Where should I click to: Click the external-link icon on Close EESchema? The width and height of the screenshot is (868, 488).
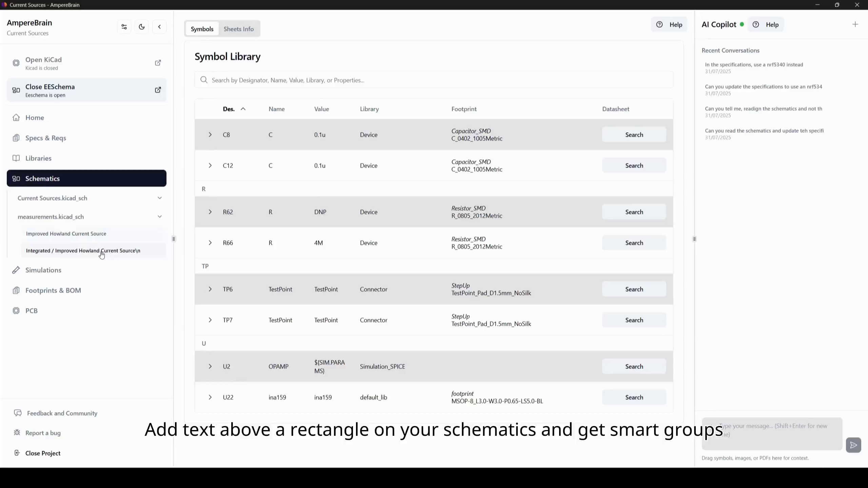[158, 90]
